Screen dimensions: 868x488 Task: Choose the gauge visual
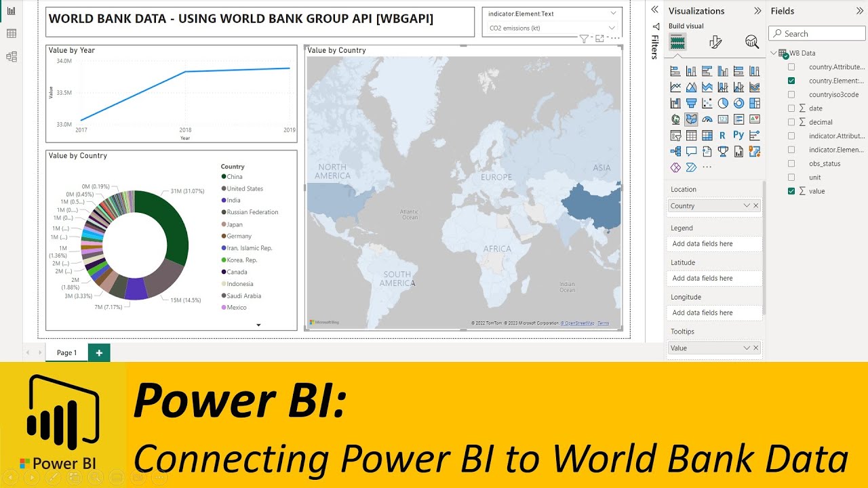707,119
